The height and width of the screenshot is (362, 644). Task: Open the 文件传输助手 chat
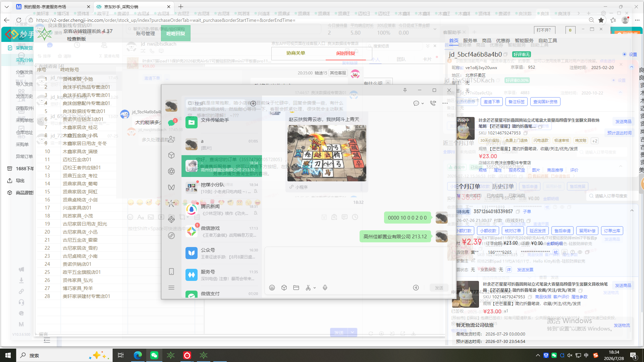point(222,122)
